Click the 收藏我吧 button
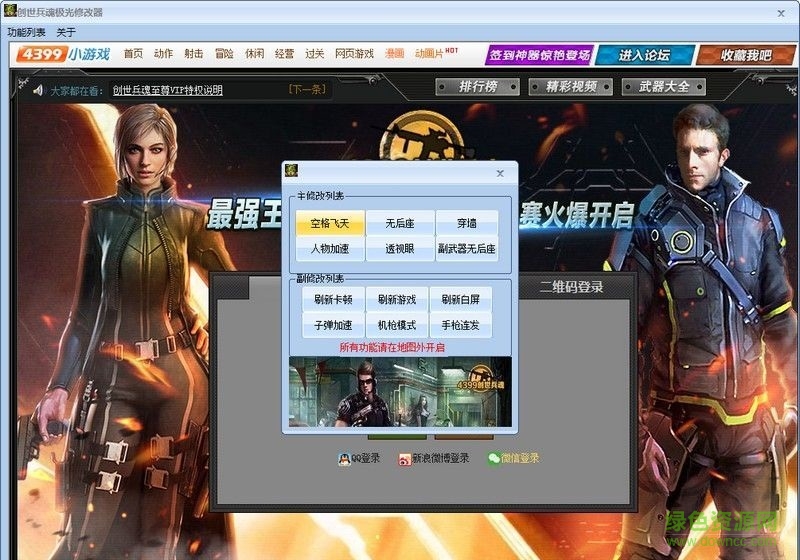This screenshot has width=800, height=560. click(x=746, y=55)
